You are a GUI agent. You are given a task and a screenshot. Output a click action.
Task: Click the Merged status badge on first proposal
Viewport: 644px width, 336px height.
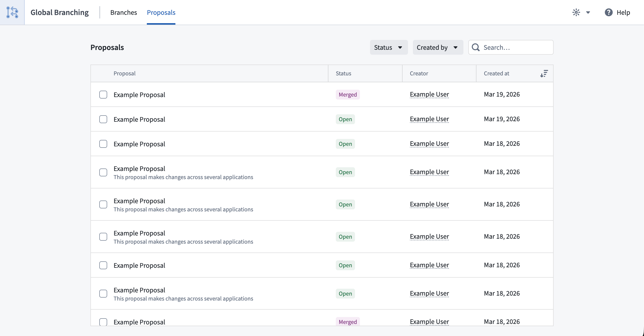click(348, 95)
